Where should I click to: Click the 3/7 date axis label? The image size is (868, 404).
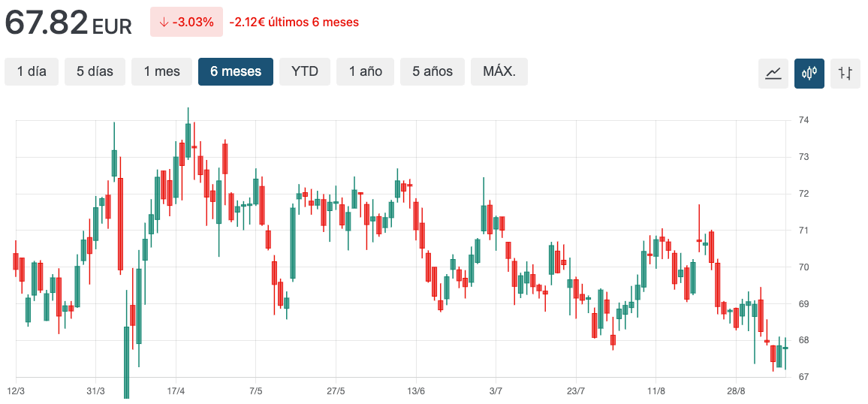point(496,391)
